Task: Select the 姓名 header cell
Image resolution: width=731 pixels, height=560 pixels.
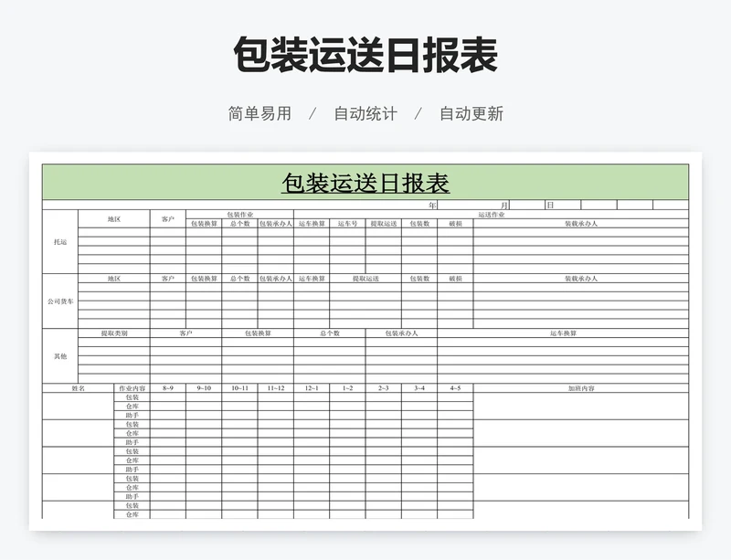Action: click(x=79, y=388)
